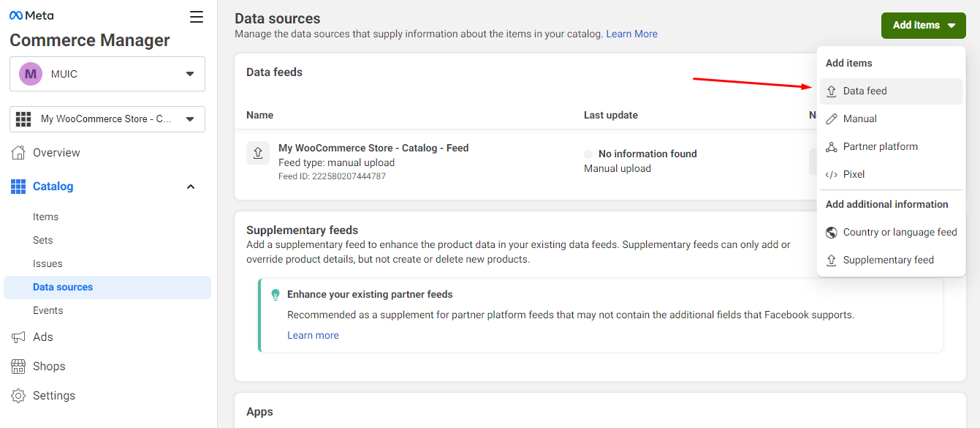Viewport: 980px width, 428px height.
Task: Click the lightbulb tip icon
Action: [276, 295]
